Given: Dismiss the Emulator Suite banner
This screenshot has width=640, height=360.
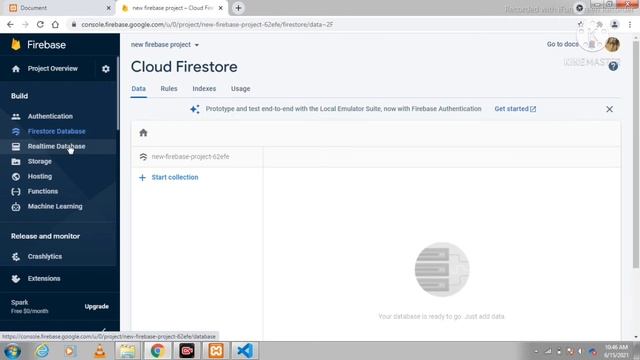Looking at the screenshot, I should (609, 109).
